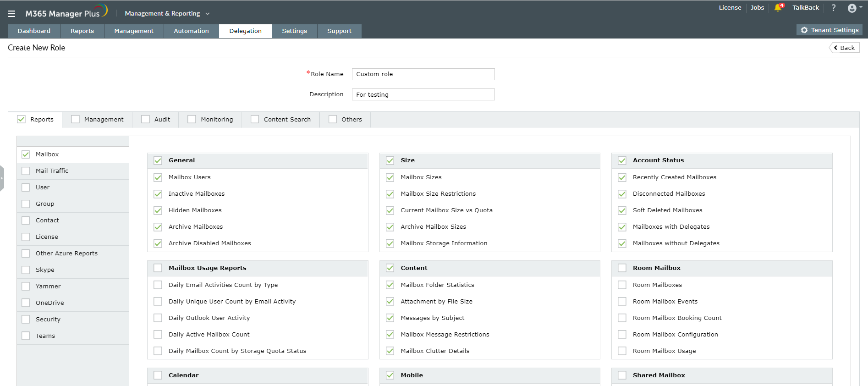The image size is (868, 386).
Task: Open the Content Search category tab
Action: click(x=287, y=120)
